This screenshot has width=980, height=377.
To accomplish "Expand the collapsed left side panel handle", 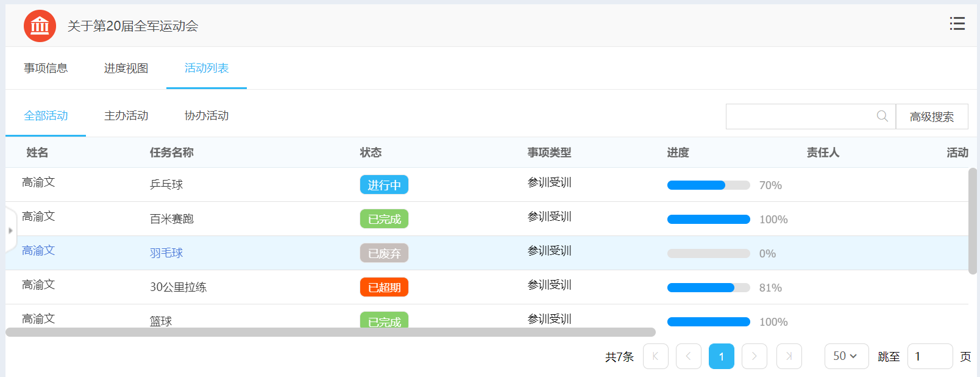I will (x=10, y=231).
